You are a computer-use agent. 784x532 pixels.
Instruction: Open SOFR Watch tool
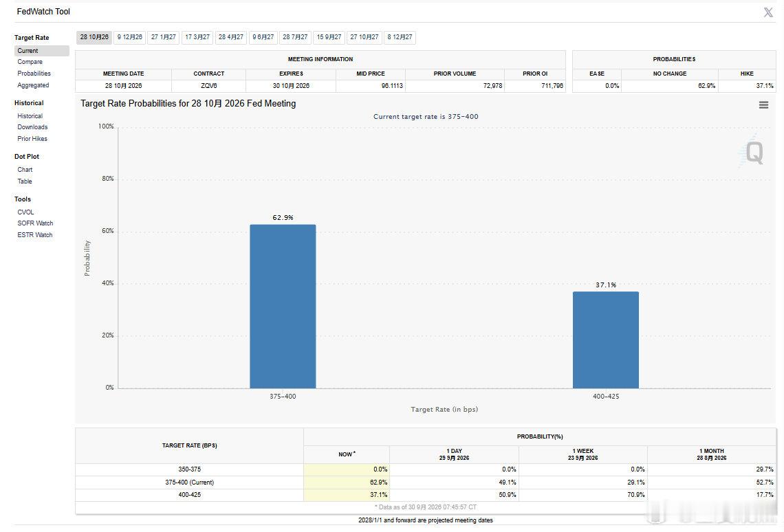35,223
